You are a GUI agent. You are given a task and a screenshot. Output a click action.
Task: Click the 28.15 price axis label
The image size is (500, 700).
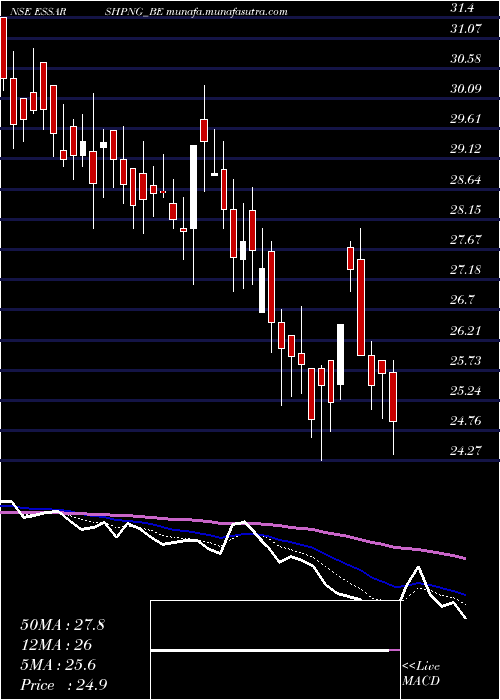pyautogui.click(x=467, y=209)
